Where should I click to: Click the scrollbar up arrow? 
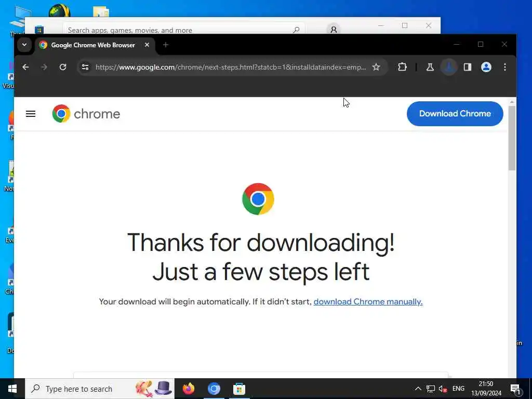tap(512, 102)
